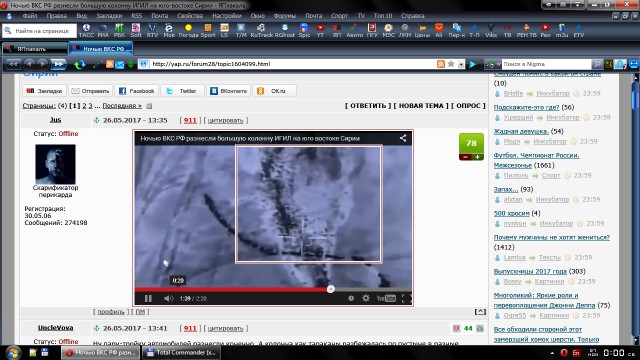Viewport: 640px width, 360px height.
Task: Open the ETV bookmark icon
Action: 578,31
